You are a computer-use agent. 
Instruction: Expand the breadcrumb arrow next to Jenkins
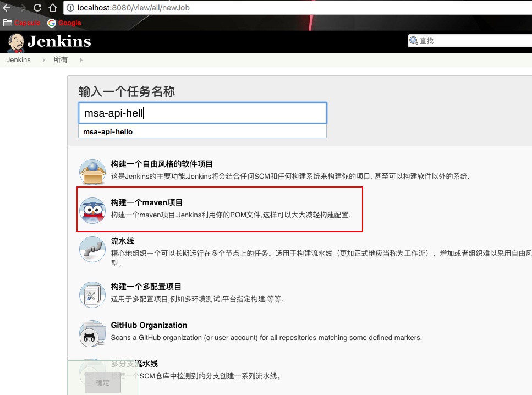pos(43,59)
